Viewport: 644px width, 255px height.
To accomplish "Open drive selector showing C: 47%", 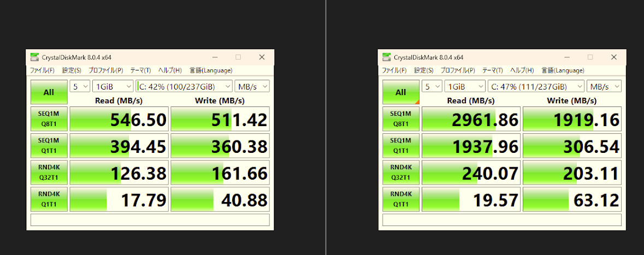I will point(536,86).
